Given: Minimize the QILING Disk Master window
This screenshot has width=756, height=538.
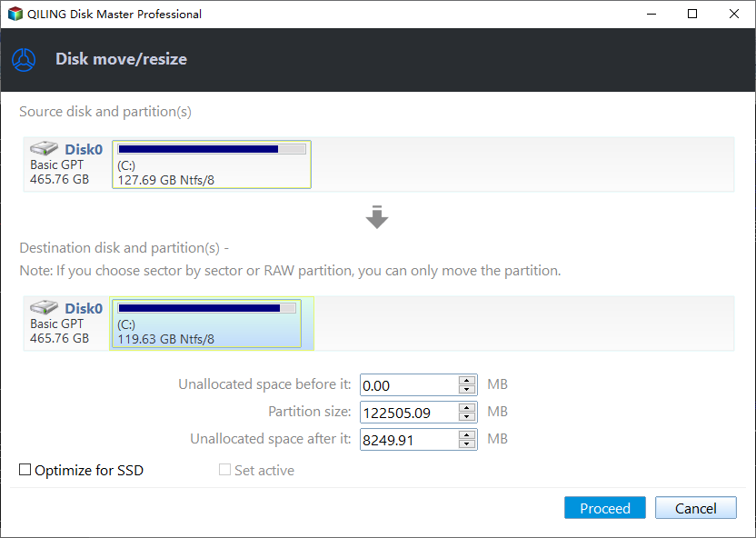Looking at the screenshot, I should [x=652, y=14].
